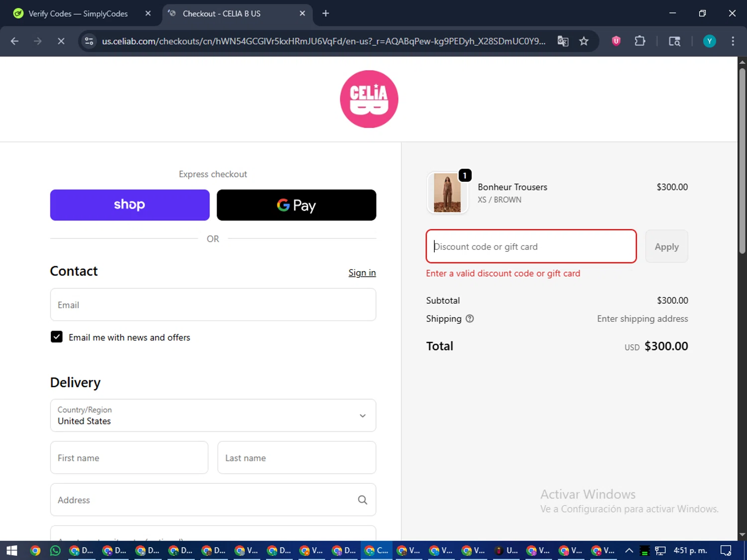
Task: Open the Shipping help question icon
Action: point(470,319)
